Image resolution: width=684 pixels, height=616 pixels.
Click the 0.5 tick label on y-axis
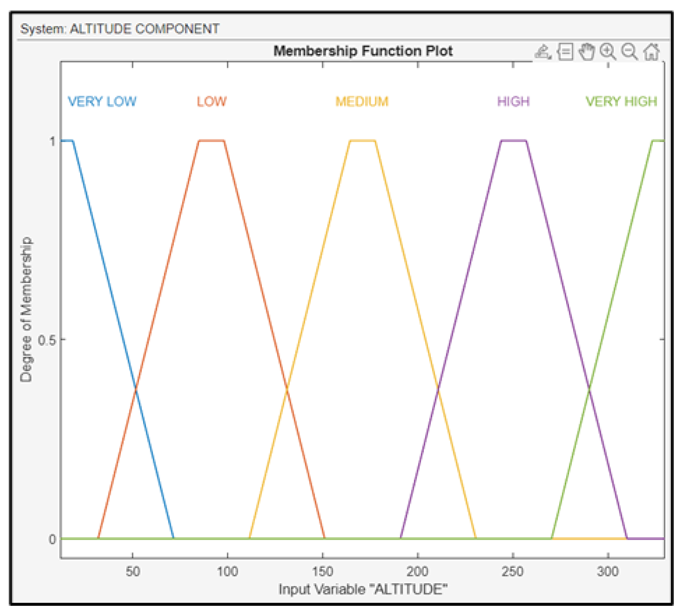[x=47, y=340]
